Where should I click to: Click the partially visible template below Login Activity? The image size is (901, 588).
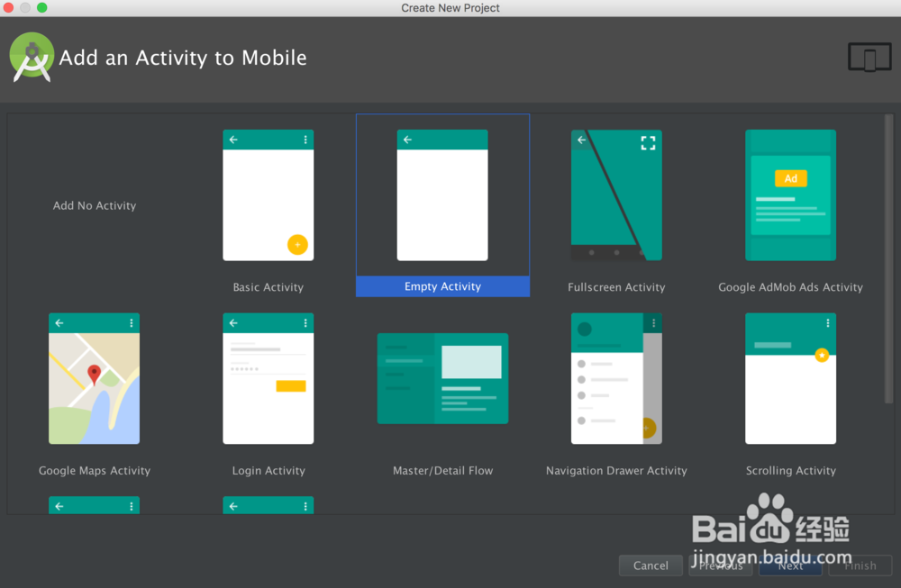tap(268, 505)
